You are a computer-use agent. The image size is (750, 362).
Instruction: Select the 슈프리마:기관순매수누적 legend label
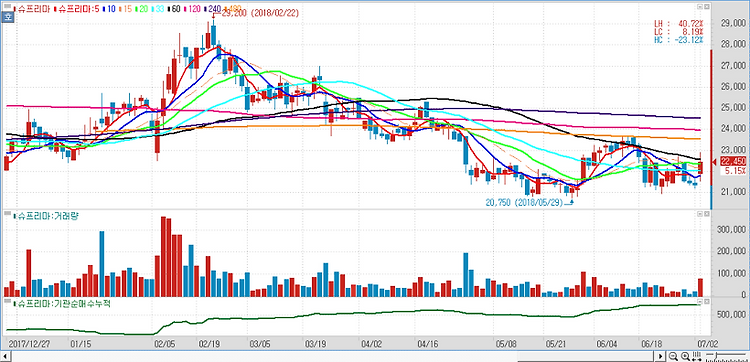click(62, 303)
